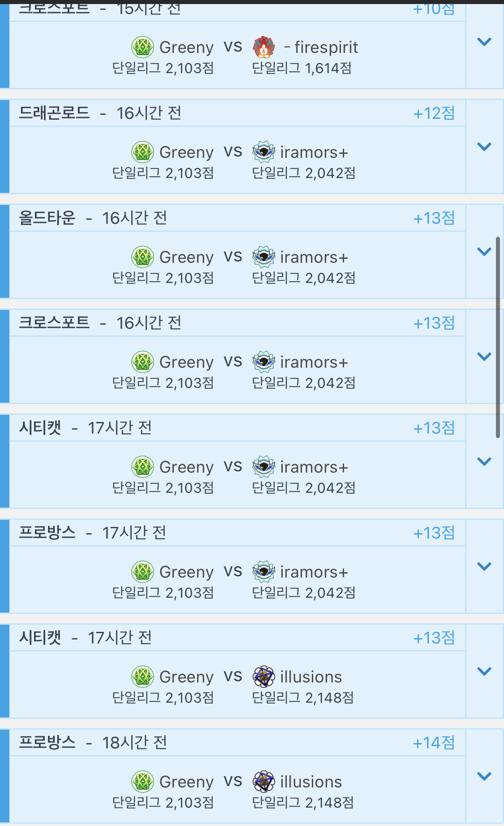Click the +12점 score on 드래곤로드 match
The width and height of the screenshot is (504, 826).
[x=434, y=113]
